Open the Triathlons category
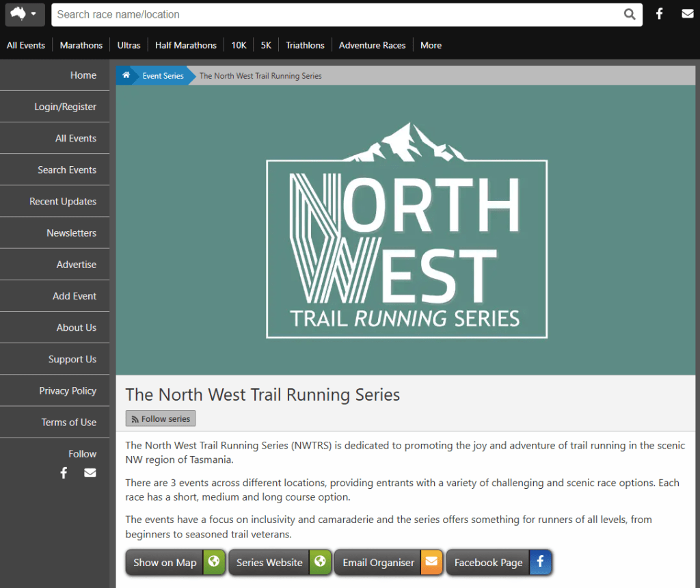700x588 pixels. pyautogui.click(x=305, y=45)
